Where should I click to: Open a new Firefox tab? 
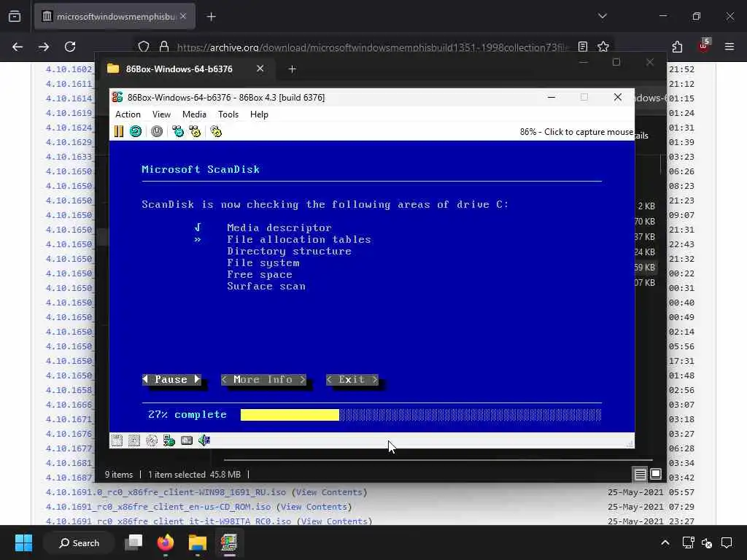(x=212, y=17)
